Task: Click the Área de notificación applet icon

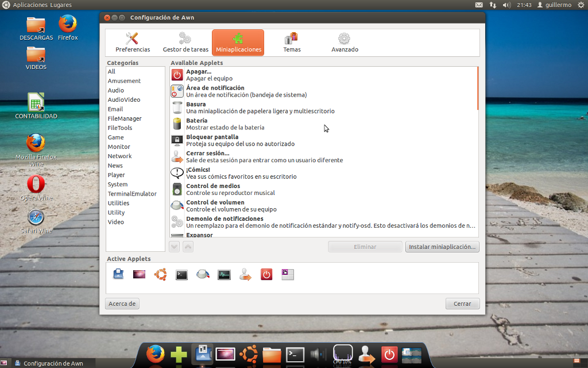Action: (177, 91)
